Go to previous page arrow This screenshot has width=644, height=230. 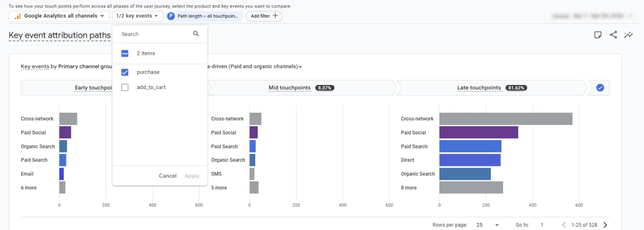point(564,225)
